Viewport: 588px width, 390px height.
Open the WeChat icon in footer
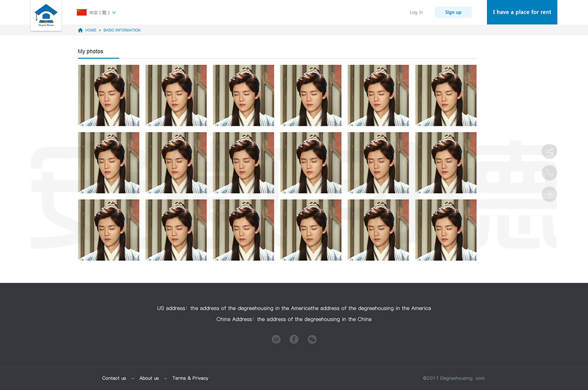[312, 339]
